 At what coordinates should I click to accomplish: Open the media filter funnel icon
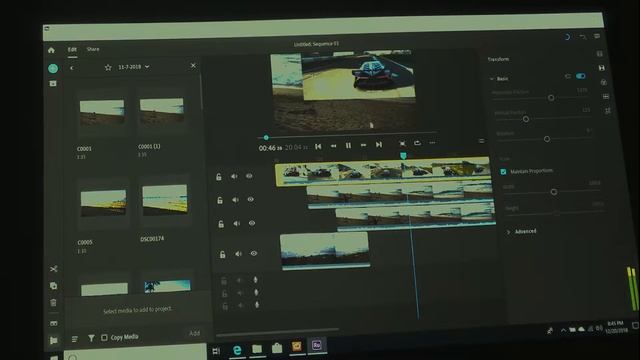point(91,338)
